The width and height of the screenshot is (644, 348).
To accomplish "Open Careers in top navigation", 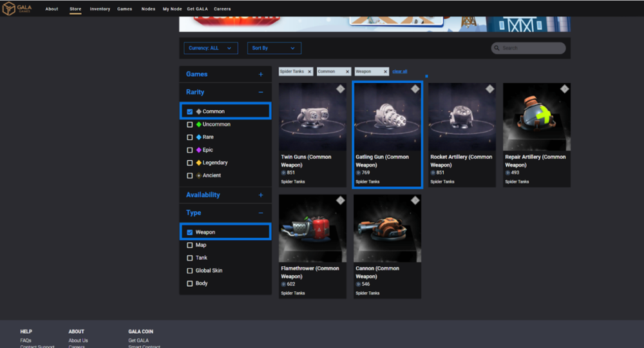I will pyautogui.click(x=222, y=8).
